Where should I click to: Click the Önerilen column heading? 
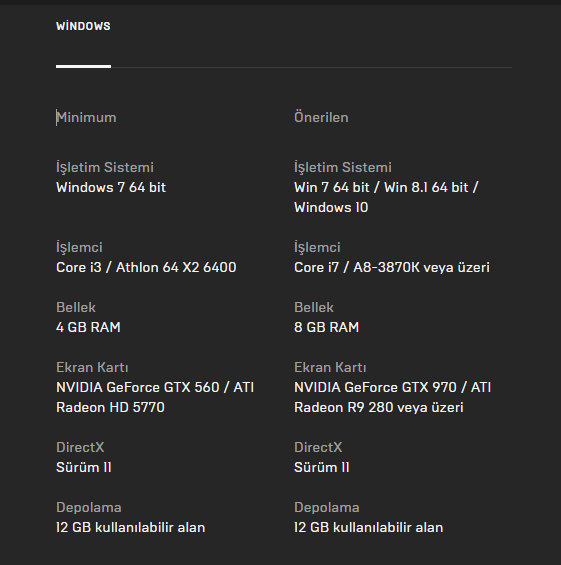tap(321, 117)
